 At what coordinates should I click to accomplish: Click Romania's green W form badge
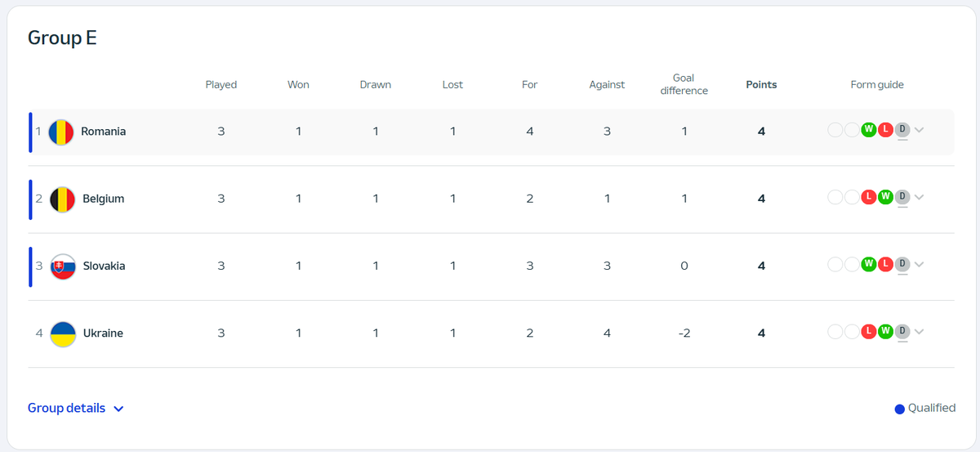click(868, 129)
